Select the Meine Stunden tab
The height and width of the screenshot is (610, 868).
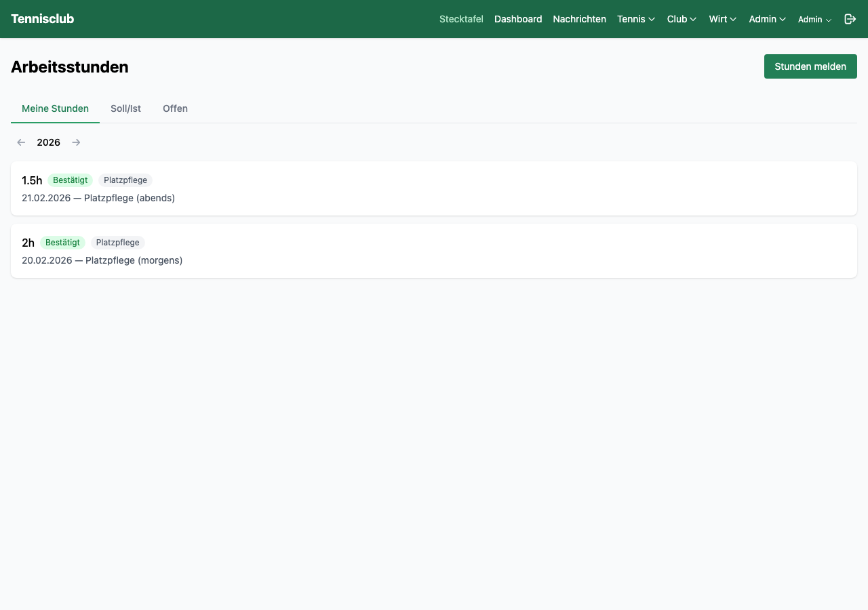pyautogui.click(x=55, y=108)
